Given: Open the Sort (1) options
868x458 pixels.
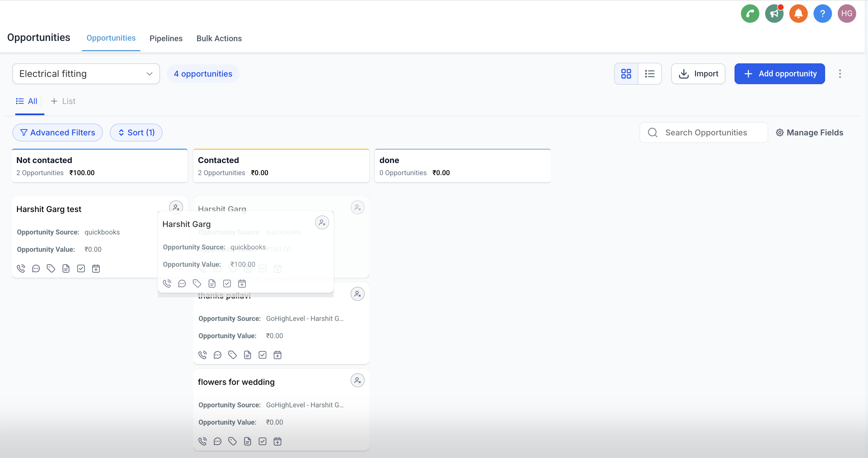Looking at the screenshot, I should click(136, 133).
